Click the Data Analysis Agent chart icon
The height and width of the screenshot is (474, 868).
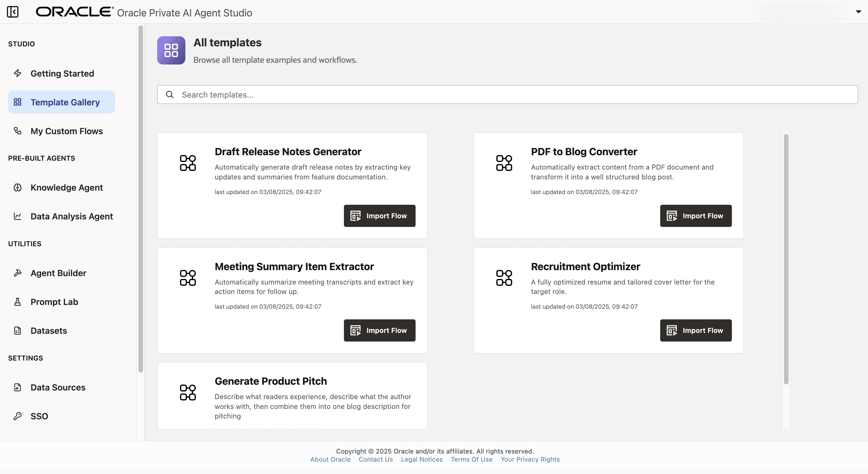18,216
